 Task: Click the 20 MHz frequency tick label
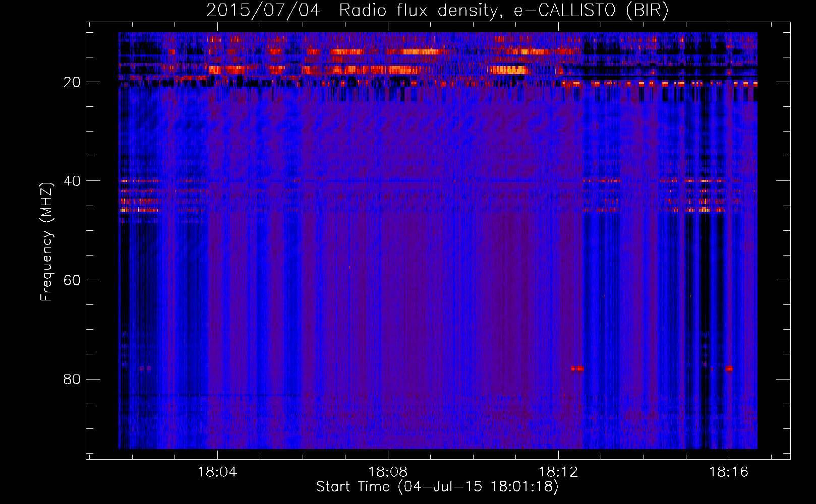pos(72,82)
